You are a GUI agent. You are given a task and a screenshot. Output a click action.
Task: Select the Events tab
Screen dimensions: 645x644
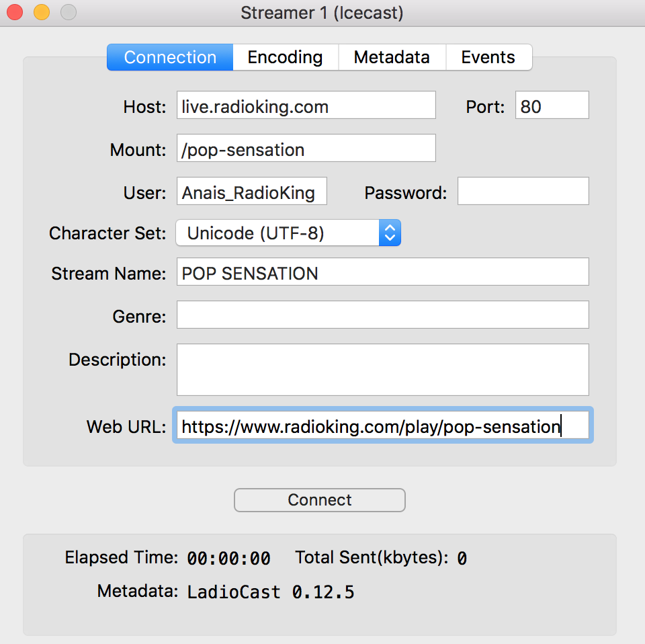click(488, 57)
